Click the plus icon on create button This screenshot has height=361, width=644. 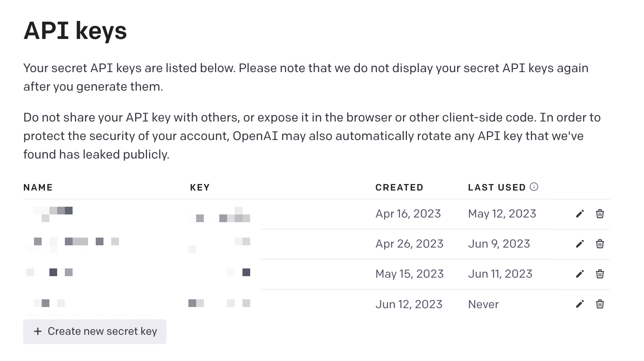[x=38, y=331]
